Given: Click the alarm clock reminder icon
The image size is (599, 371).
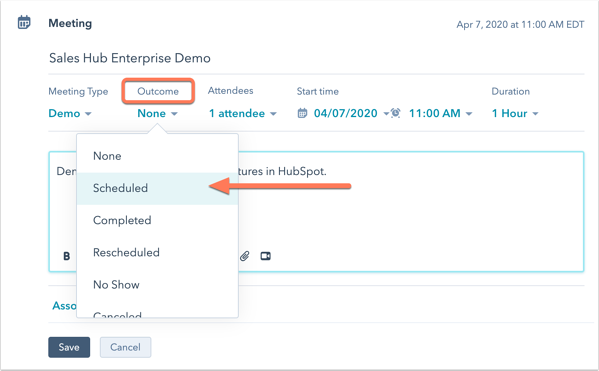Looking at the screenshot, I should [396, 113].
